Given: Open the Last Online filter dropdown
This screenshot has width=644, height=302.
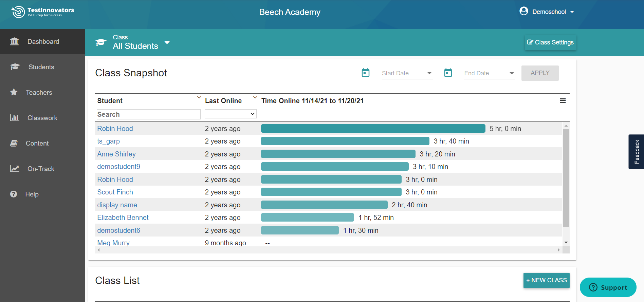Looking at the screenshot, I should pos(231,114).
